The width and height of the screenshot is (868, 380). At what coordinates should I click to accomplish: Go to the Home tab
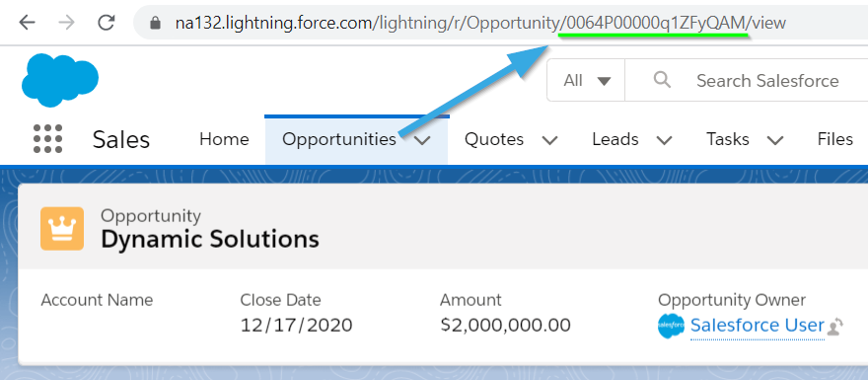pyautogui.click(x=224, y=139)
